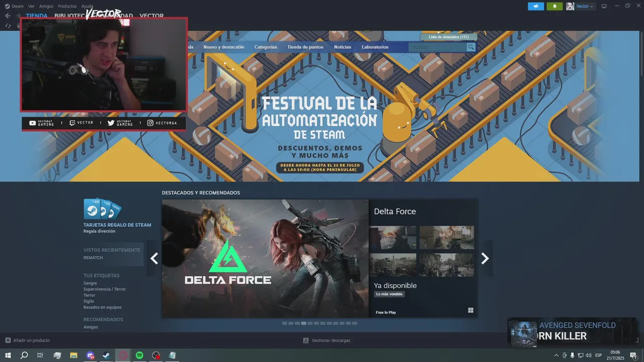The width and height of the screenshot is (644, 362).
Task: Open the Categorías store menu
Action: tap(266, 47)
